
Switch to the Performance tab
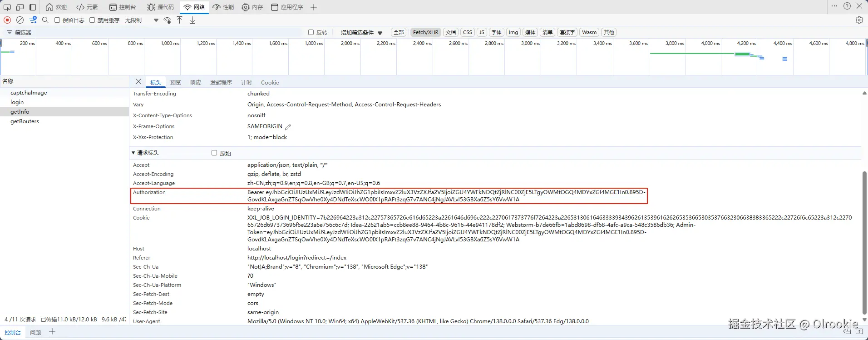223,7
